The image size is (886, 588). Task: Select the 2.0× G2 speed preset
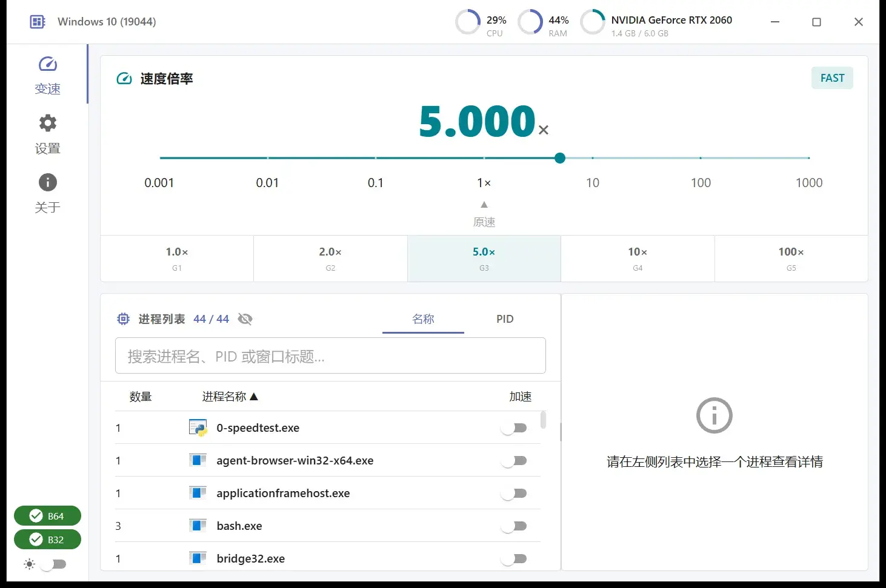pos(330,259)
